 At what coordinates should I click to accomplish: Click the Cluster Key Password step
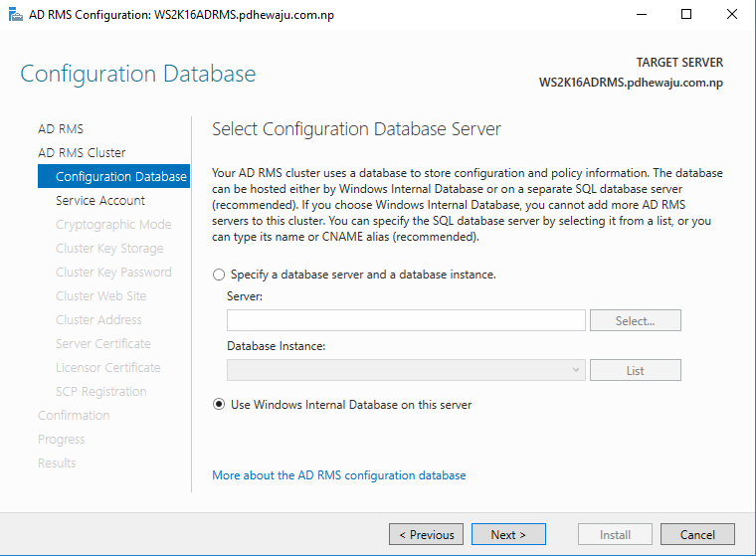click(113, 272)
